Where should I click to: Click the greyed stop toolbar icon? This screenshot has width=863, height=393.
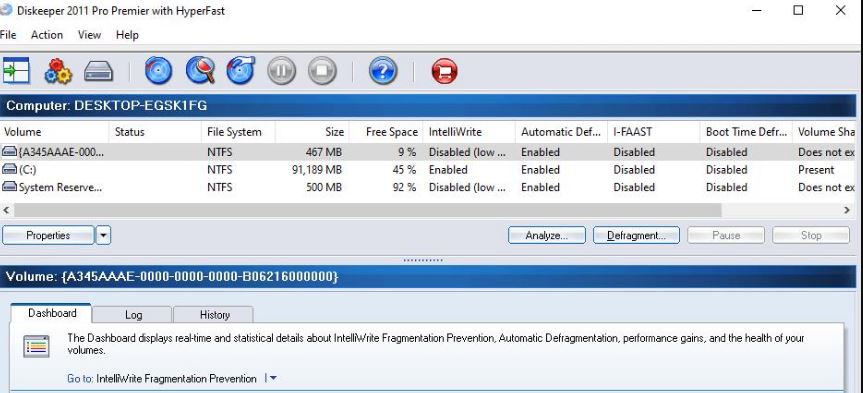pyautogui.click(x=323, y=71)
